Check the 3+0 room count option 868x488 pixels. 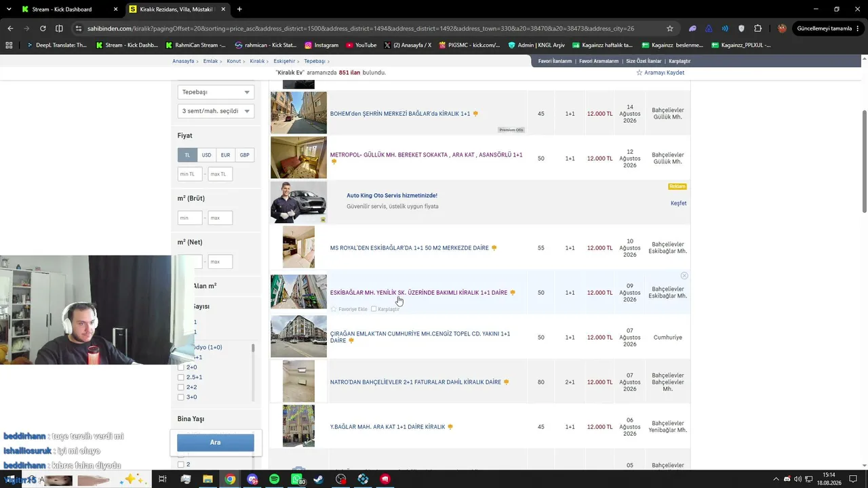[181, 397]
